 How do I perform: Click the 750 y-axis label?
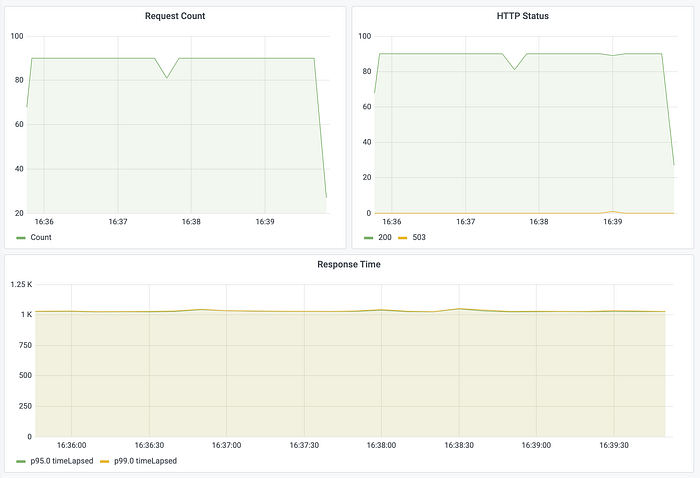click(25, 345)
